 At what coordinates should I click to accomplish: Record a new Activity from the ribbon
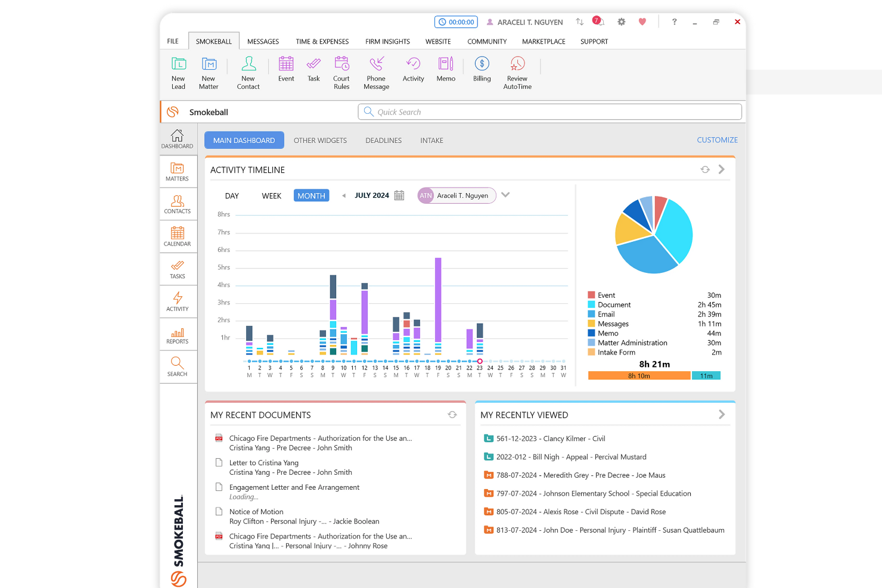(413, 69)
